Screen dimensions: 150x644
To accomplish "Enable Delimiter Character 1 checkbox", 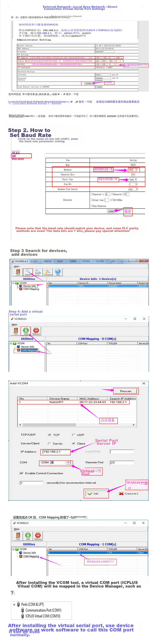I will tap(92, 194).
